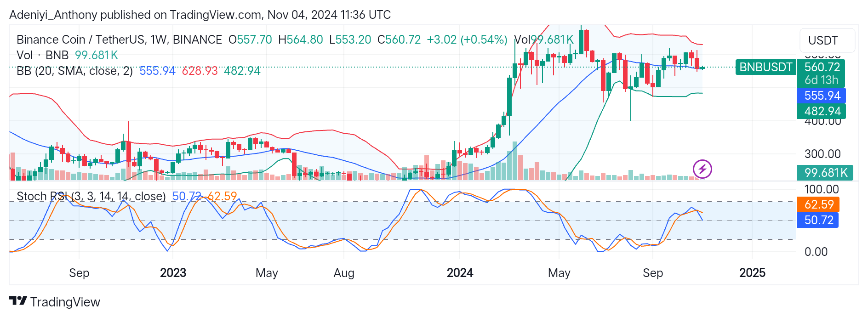The width and height of the screenshot is (868, 317).
Task: Click the 2025 time axis label
Action: pyautogui.click(x=752, y=273)
